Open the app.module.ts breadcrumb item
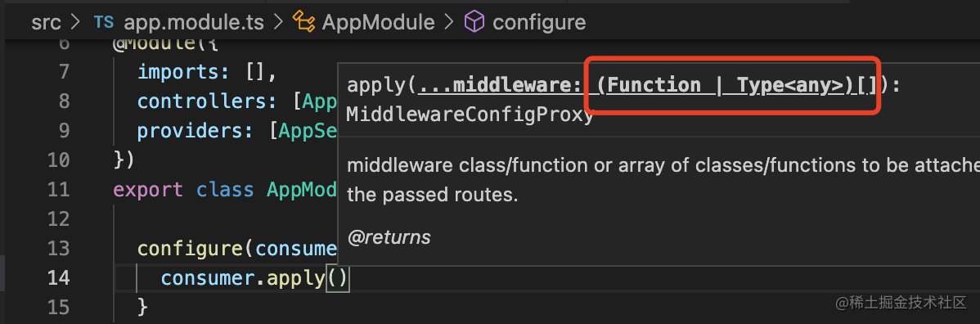980x324 pixels. click(194, 23)
